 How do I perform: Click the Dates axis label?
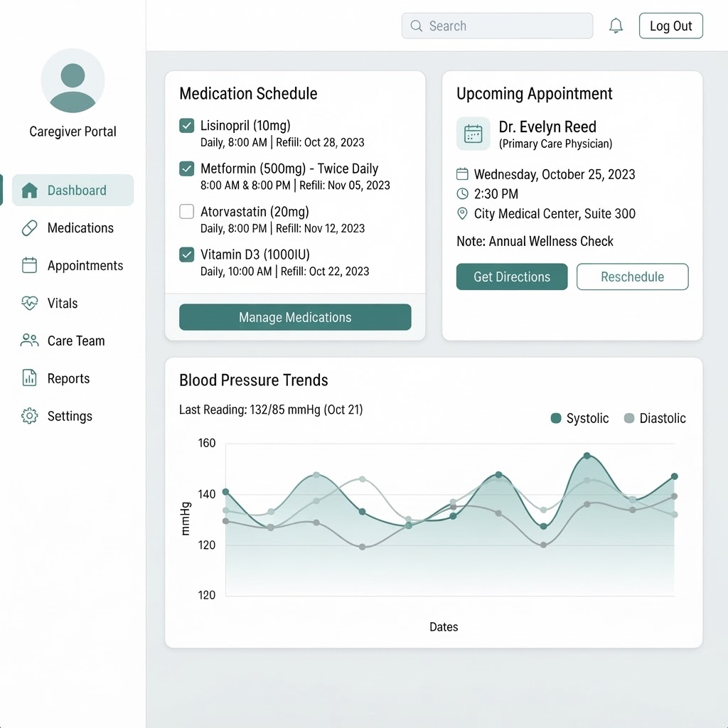tap(444, 627)
